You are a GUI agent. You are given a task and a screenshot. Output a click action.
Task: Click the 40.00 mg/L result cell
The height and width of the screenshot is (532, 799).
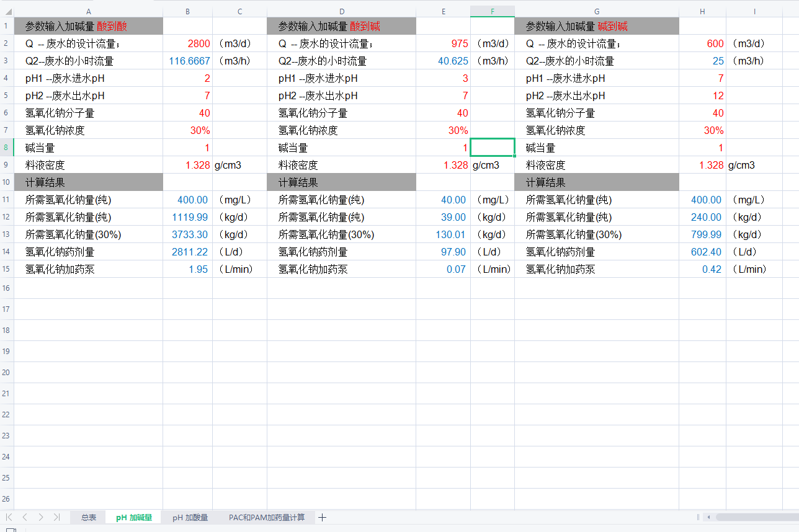(443, 200)
